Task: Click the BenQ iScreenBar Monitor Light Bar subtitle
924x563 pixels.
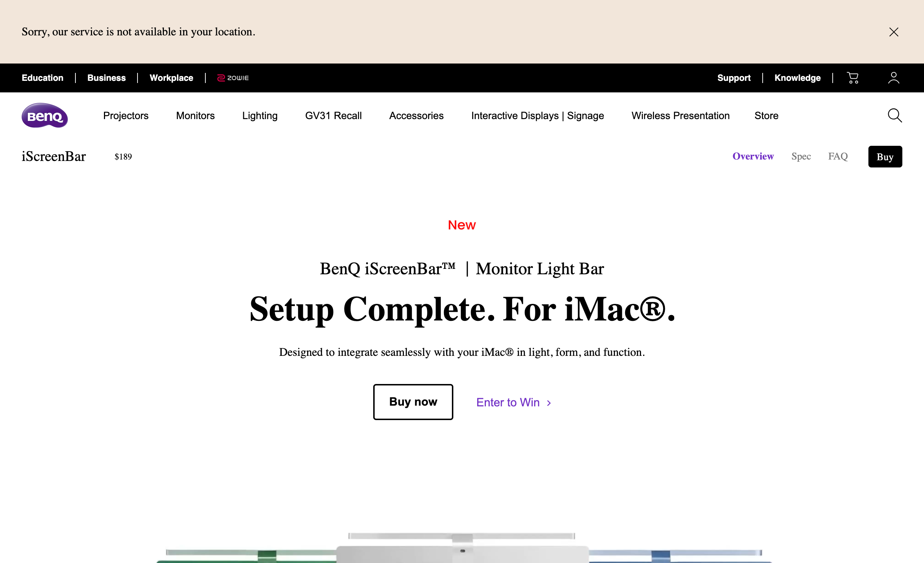Action: [x=462, y=269]
